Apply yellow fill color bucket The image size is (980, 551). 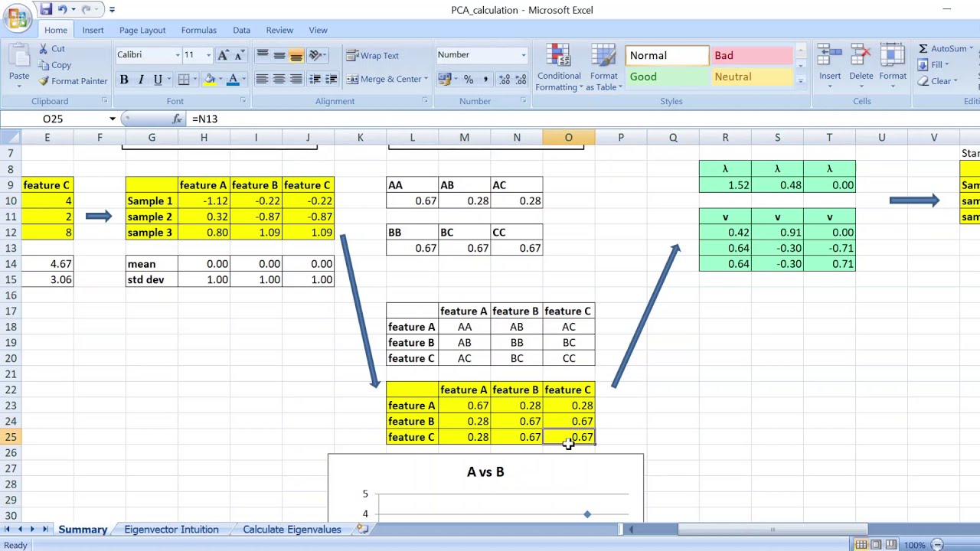[x=209, y=80]
